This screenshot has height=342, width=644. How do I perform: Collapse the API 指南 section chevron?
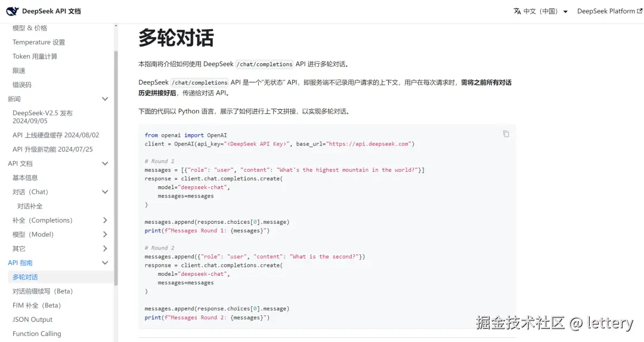pyautogui.click(x=105, y=263)
